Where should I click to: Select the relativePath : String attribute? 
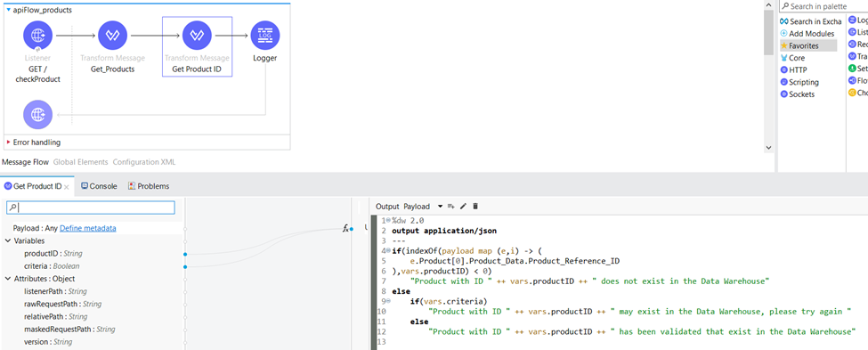(x=56, y=317)
